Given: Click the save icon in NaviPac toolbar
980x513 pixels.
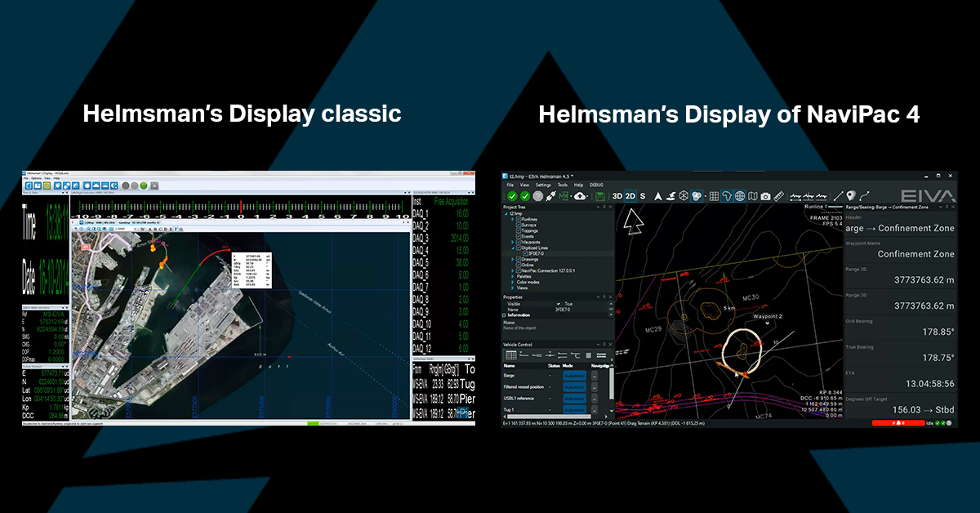Looking at the screenshot, I should pos(599,196).
